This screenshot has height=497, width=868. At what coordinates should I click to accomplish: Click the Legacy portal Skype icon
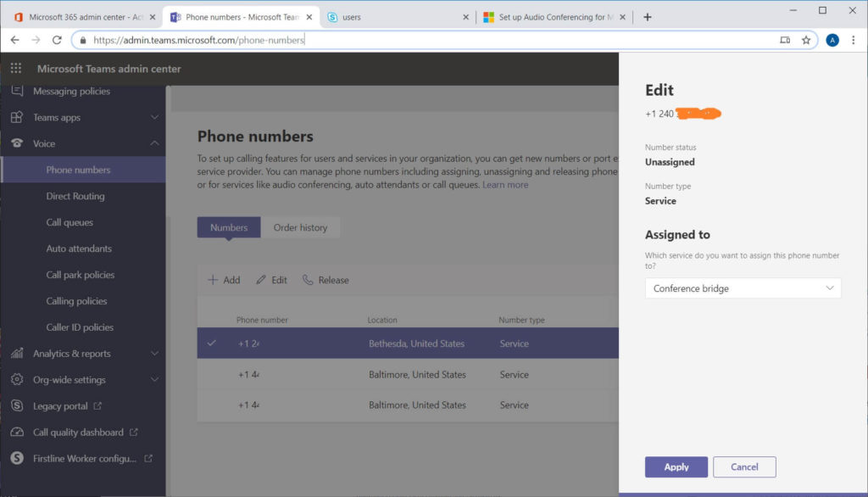tap(17, 405)
